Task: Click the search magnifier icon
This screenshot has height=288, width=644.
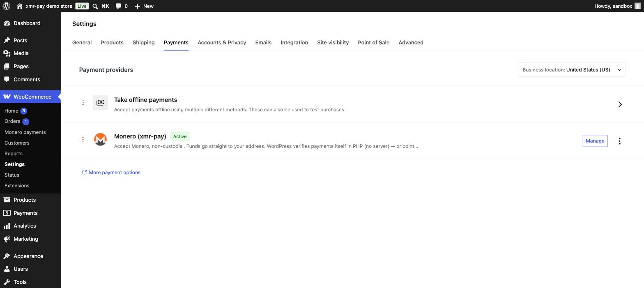Action: (x=95, y=6)
